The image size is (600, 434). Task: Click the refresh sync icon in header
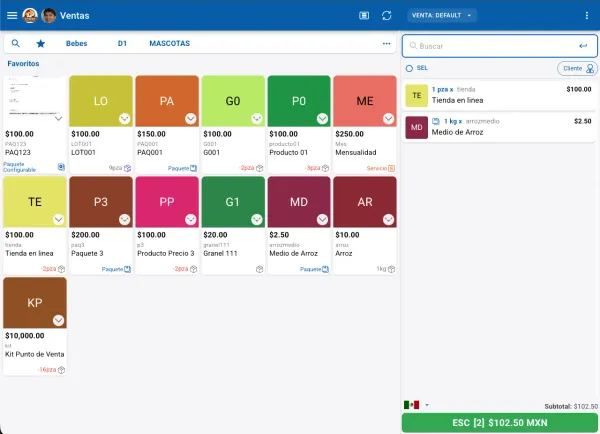[x=387, y=15]
